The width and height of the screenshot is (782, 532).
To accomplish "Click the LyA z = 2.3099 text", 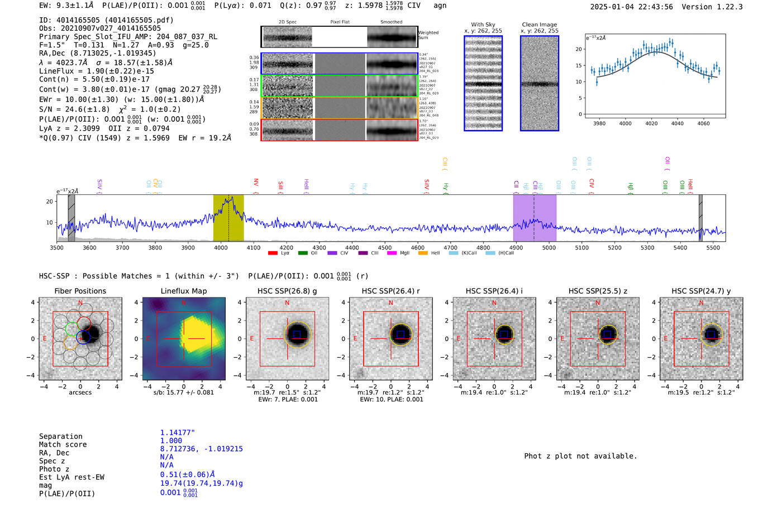I will [x=69, y=128].
